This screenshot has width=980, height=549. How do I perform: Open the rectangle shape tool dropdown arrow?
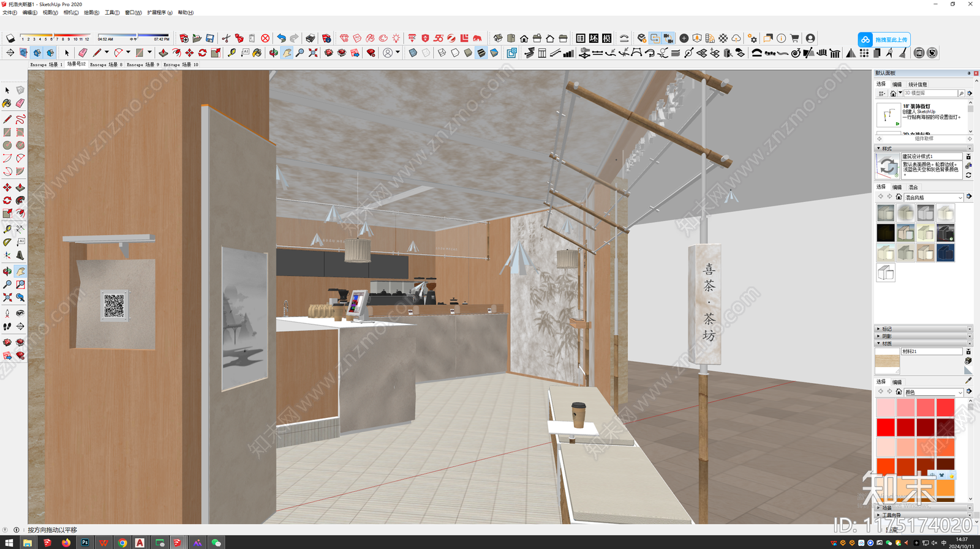[149, 52]
